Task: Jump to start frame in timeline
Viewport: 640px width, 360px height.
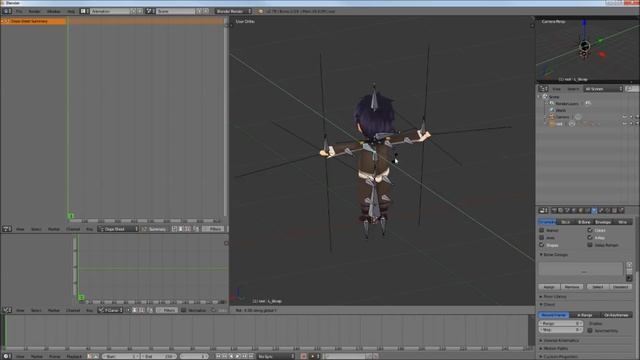Action: point(218,356)
